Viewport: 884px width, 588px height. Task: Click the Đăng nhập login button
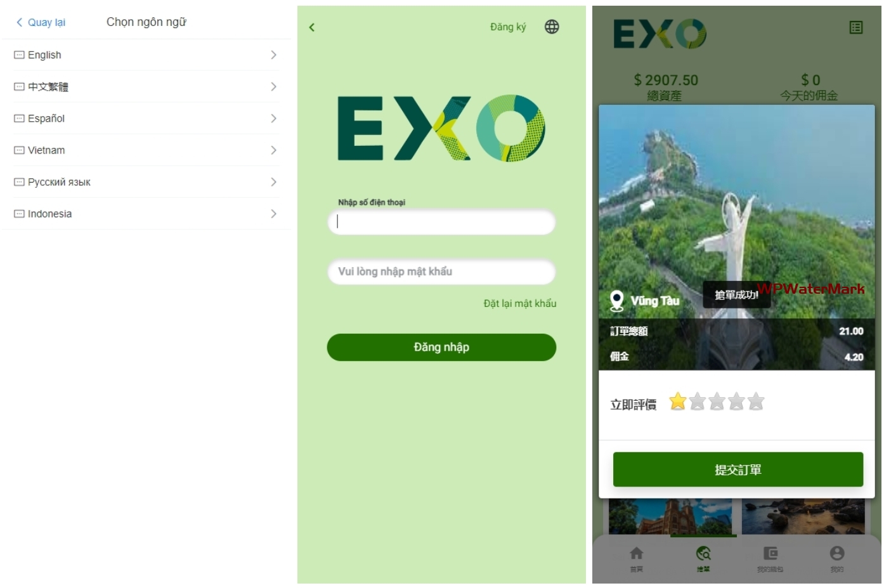tap(441, 348)
